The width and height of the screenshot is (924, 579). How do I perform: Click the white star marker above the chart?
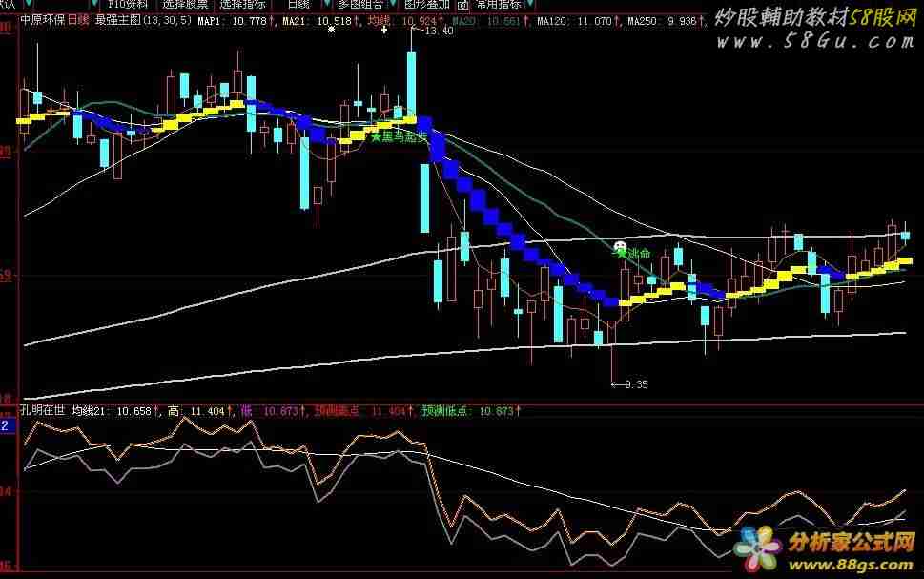coord(332,29)
